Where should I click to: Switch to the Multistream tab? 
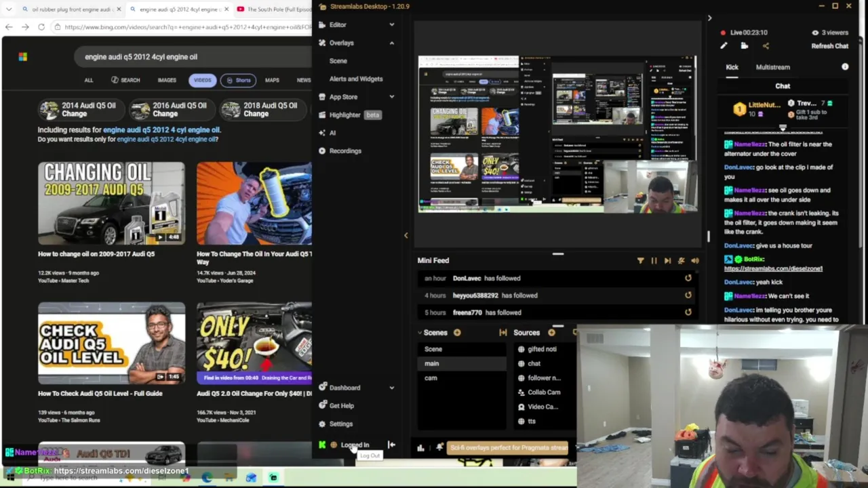pyautogui.click(x=772, y=67)
